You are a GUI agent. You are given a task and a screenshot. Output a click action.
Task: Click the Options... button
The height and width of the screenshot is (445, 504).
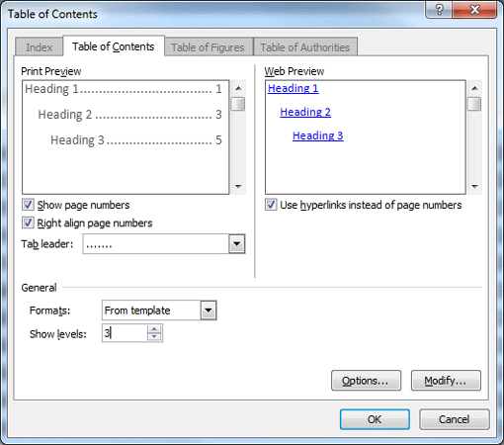click(366, 381)
